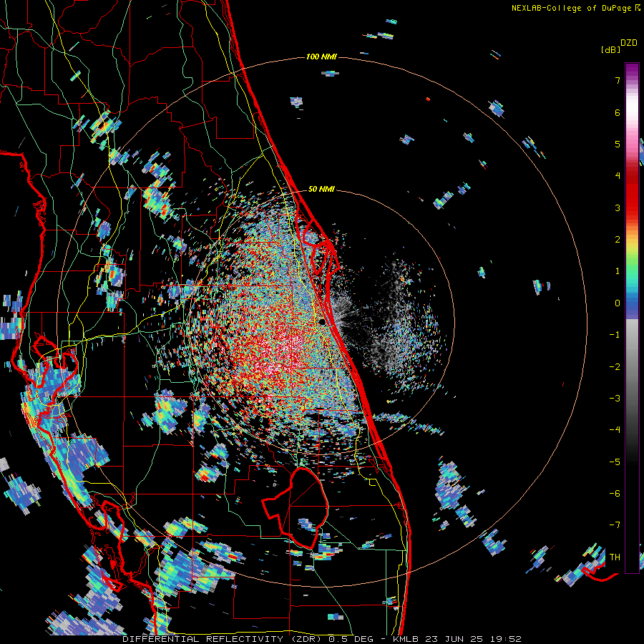Screen dimensions: 644x644
Task: Click the positive 5 tick on ZDR scale
Action: tap(618, 144)
